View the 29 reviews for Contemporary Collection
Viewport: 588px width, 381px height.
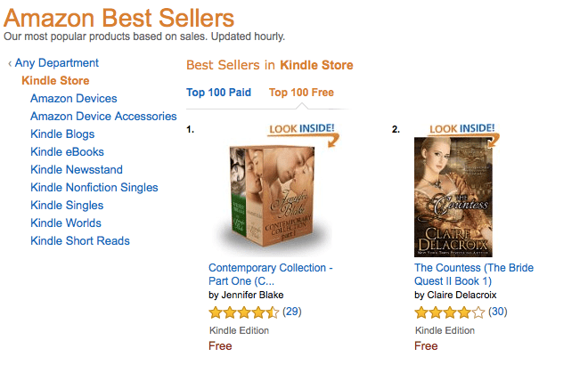pos(292,312)
